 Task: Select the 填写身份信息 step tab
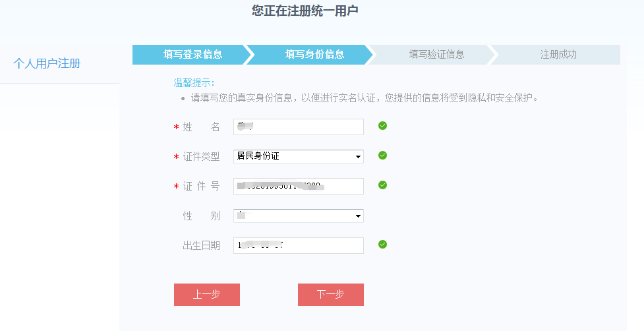tap(314, 55)
